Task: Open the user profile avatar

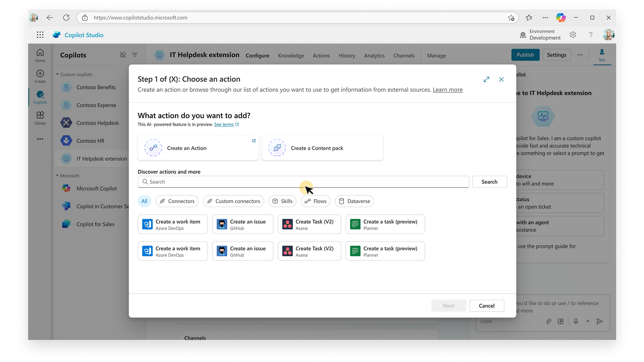Action: 609,34
